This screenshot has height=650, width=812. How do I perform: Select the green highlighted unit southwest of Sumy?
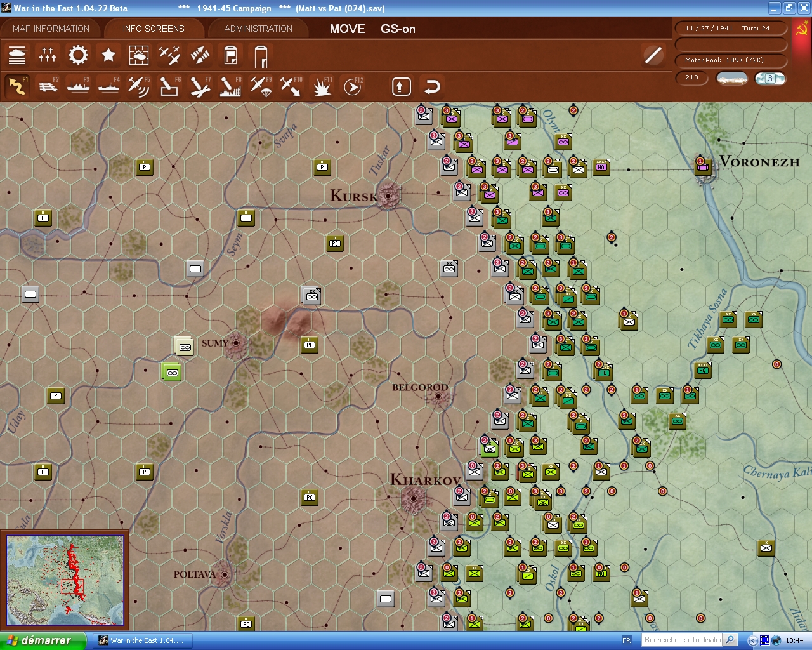click(x=171, y=372)
